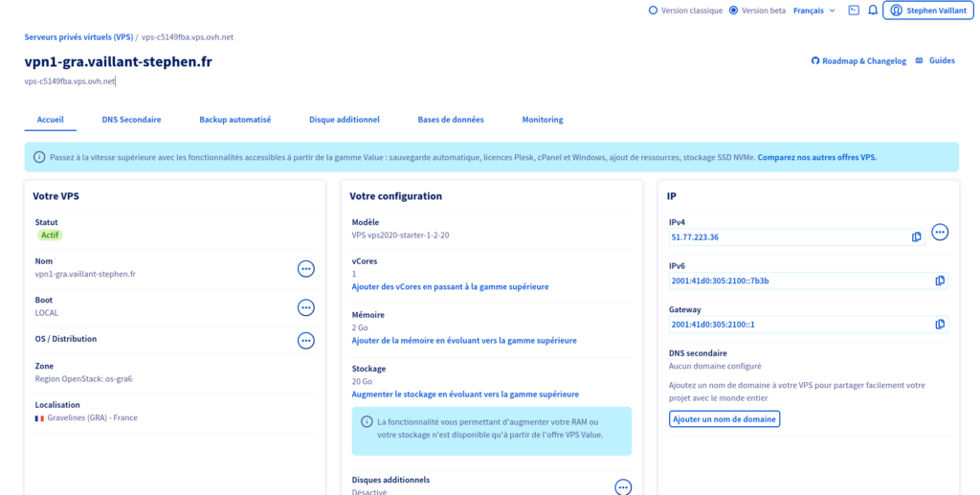
Task: Select the Version classique radio option
Action: tap(654, 11)
